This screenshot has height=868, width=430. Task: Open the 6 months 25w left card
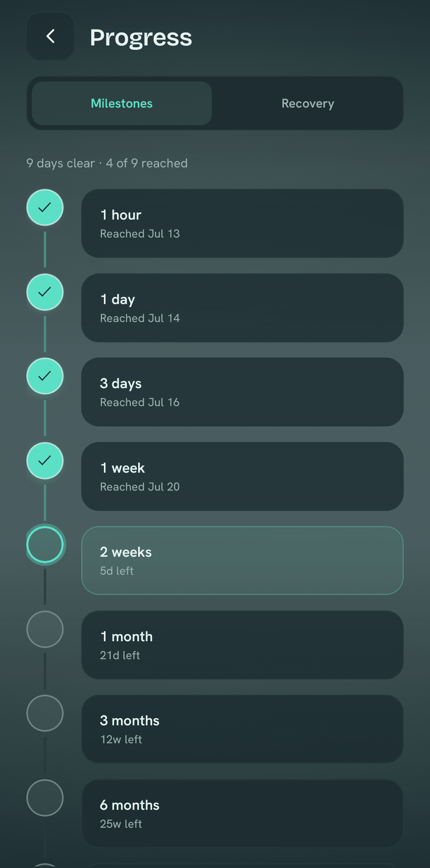pyautogui.click(x=242, y=813)
